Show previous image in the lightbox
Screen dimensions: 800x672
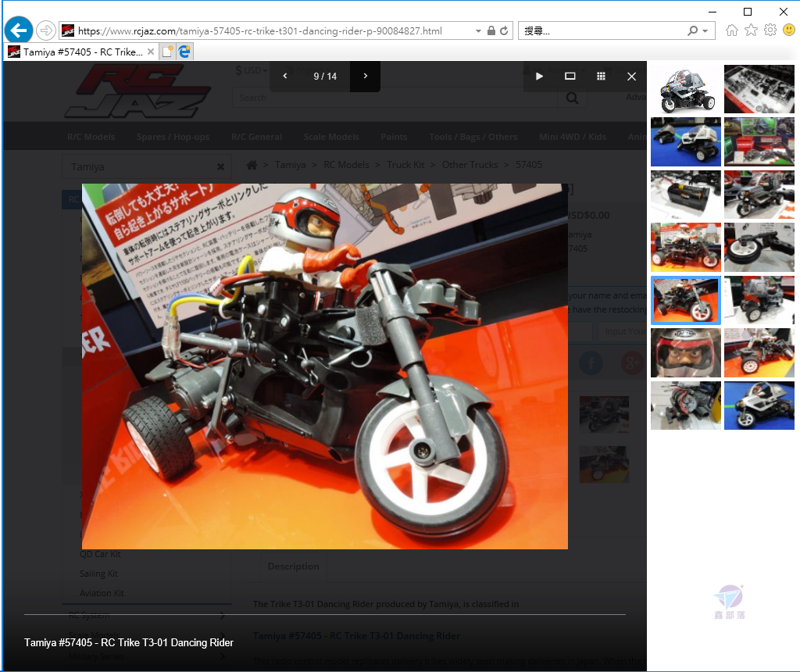(x=284, y=76)
